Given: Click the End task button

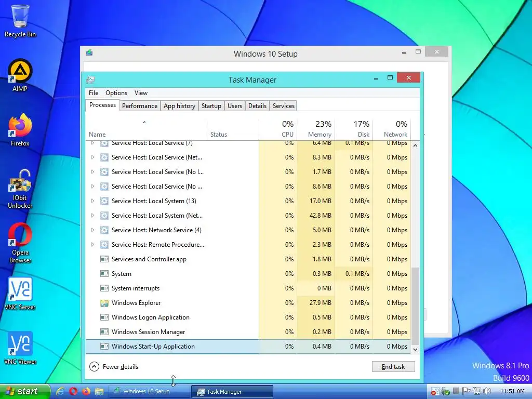Looking at the screenshot, I should click(x=393, y=366).
